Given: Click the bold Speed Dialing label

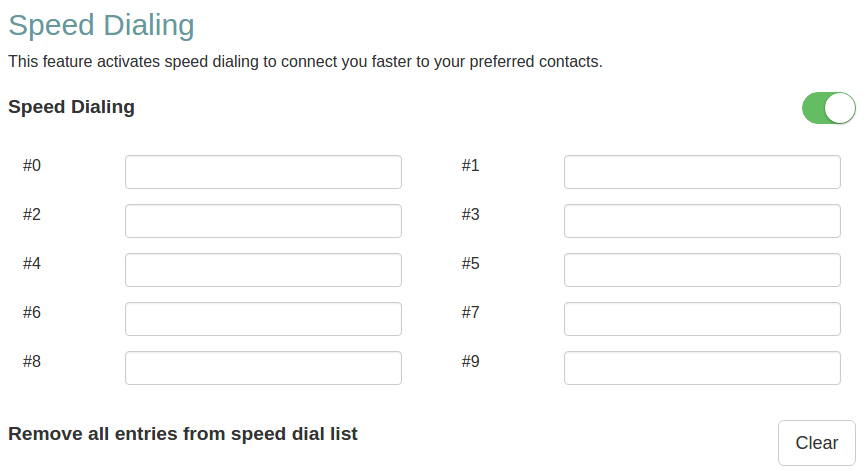Looking at the screenshot, I should tap(71, 107).
